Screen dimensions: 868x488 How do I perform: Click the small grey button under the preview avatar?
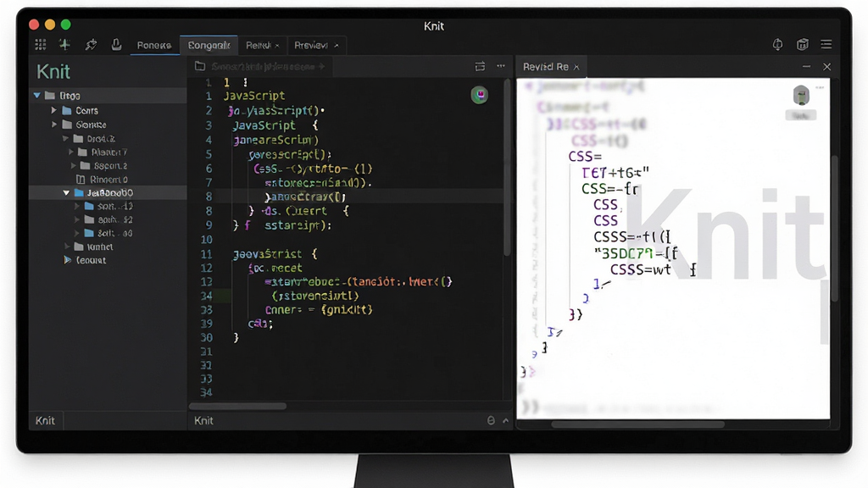pyautogui.click(x=800, y=115)
